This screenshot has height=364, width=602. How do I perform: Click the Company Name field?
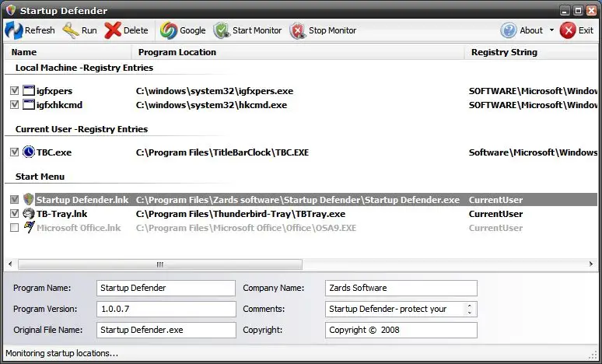coord(401,288)
